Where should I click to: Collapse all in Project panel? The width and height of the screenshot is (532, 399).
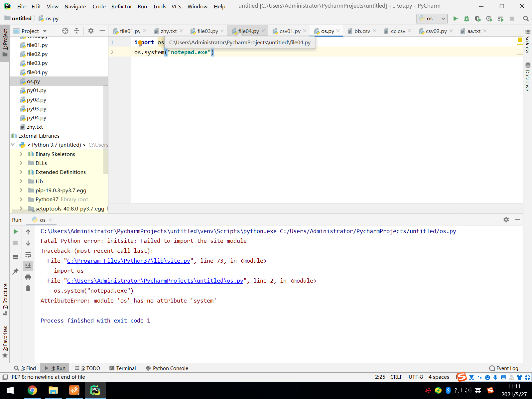click(x=76, y=31)
